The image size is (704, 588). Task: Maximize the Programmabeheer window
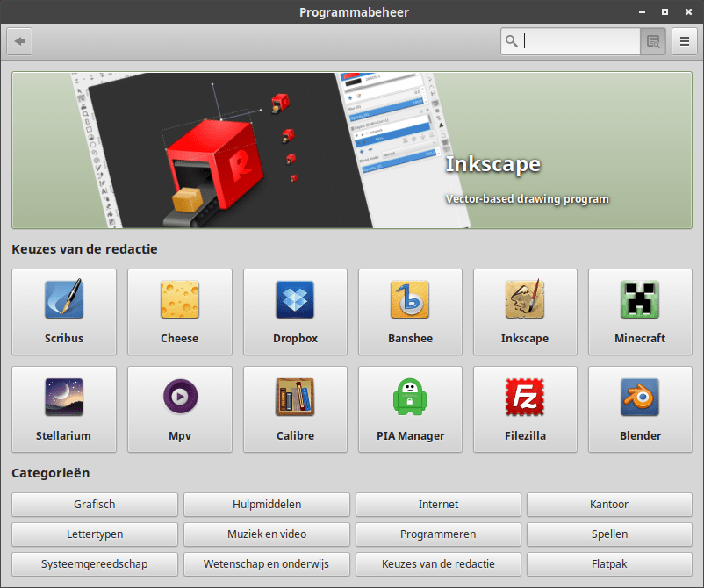665,12
